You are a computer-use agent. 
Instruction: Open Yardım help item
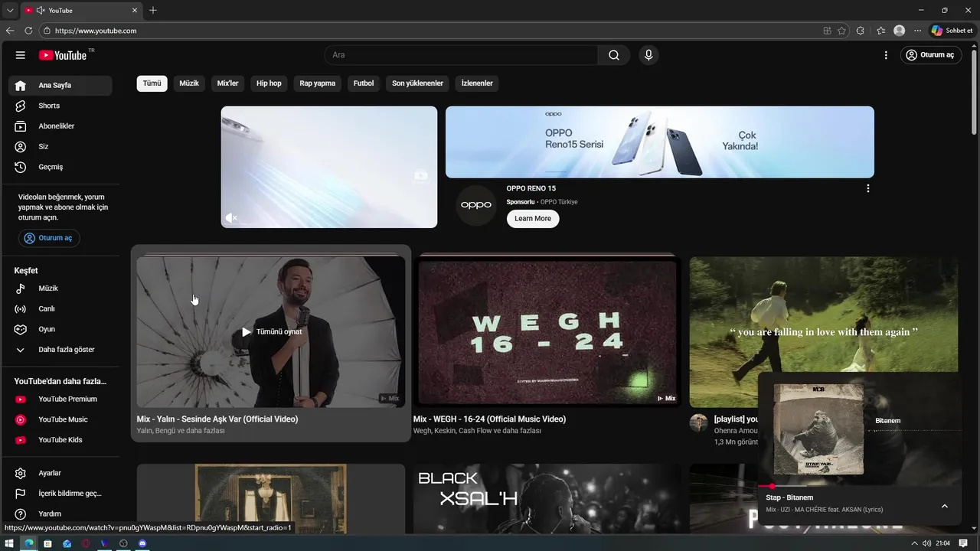[x=60, y=514]
